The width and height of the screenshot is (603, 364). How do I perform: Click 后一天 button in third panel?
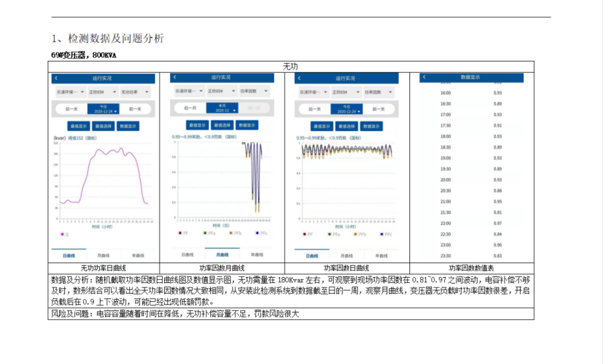pyautogui.click(x=312, y=108)
